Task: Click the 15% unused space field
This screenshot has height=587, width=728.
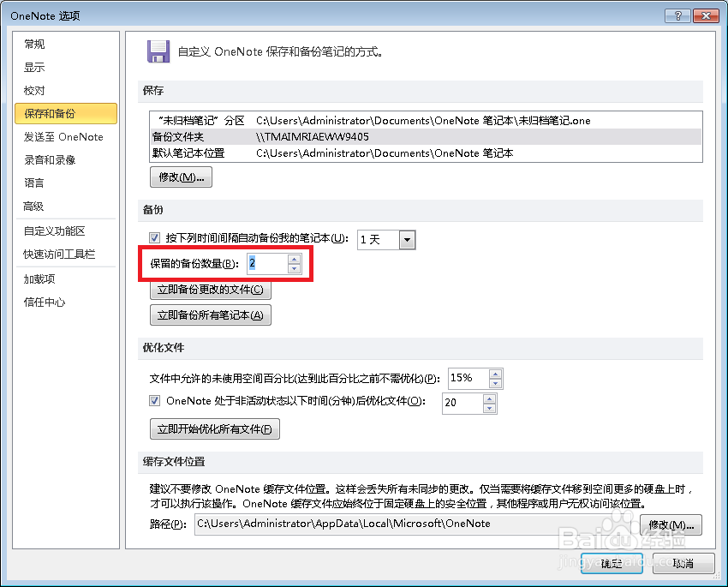Action: 468,379
